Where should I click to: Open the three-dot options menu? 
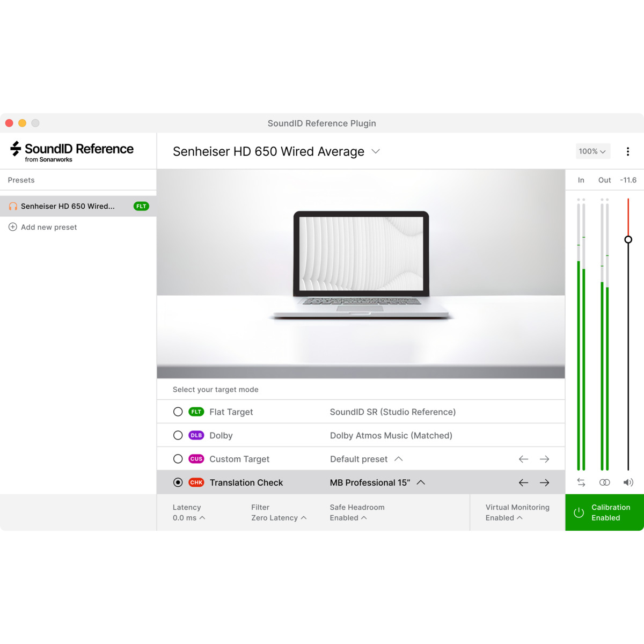coord(628,151)
